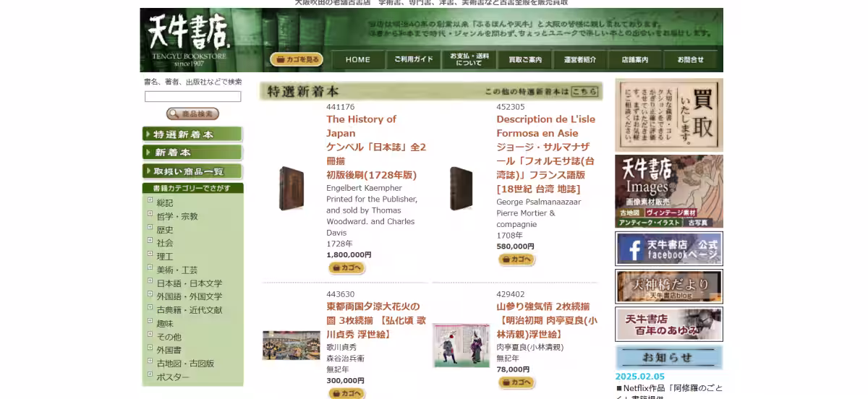The height and width of the screenshot is (399, 868).
Task: Expand the 総記 category
Action: point(150,201)
